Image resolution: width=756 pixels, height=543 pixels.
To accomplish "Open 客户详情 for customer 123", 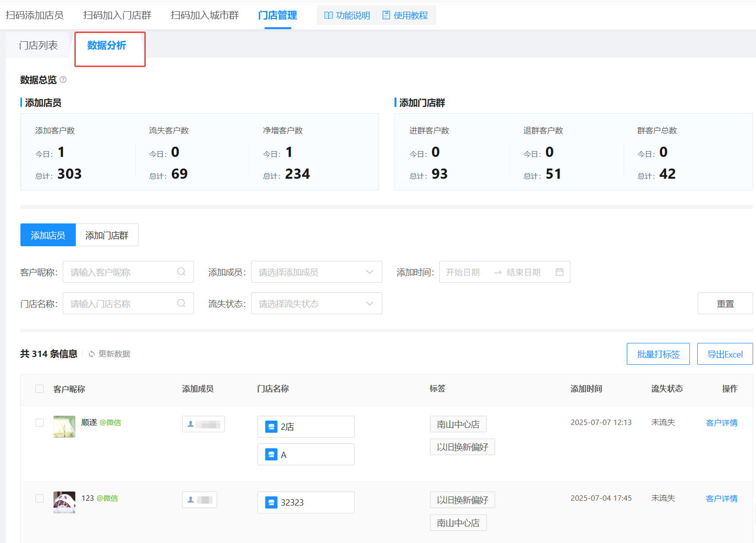I will [722, 499].
